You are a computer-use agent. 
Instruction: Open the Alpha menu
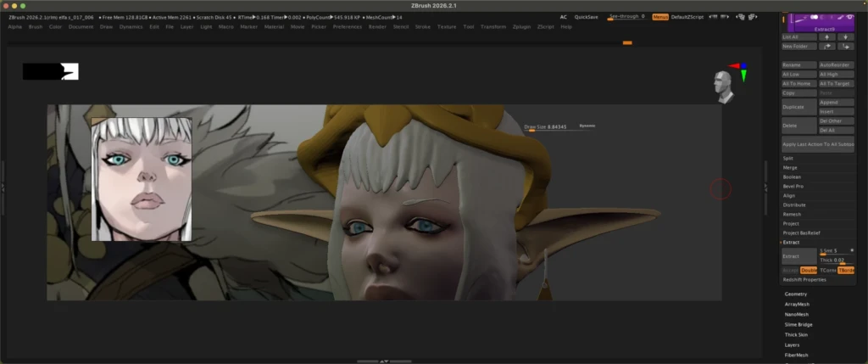coord(15,26)
